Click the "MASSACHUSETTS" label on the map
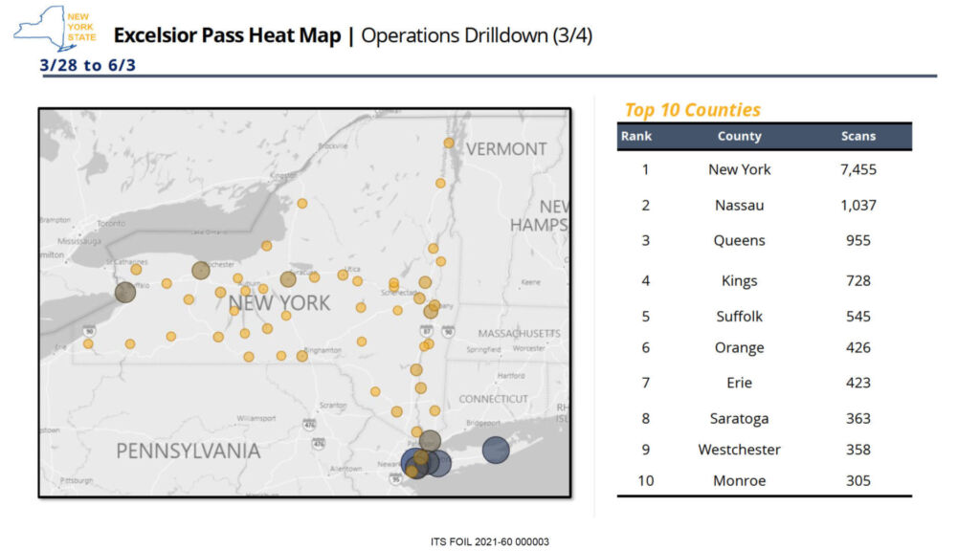 coord(520,334)
